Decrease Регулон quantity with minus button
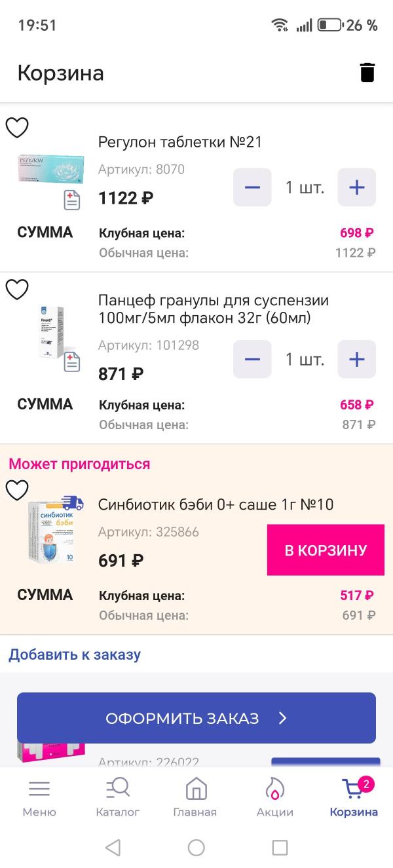Image resolution: width=393 pixels, height=868 pixels. point(252,187)
